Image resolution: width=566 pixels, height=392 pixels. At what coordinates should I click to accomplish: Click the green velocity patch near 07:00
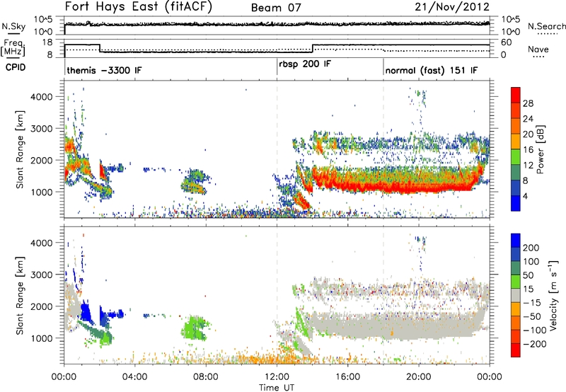[195, 328]
